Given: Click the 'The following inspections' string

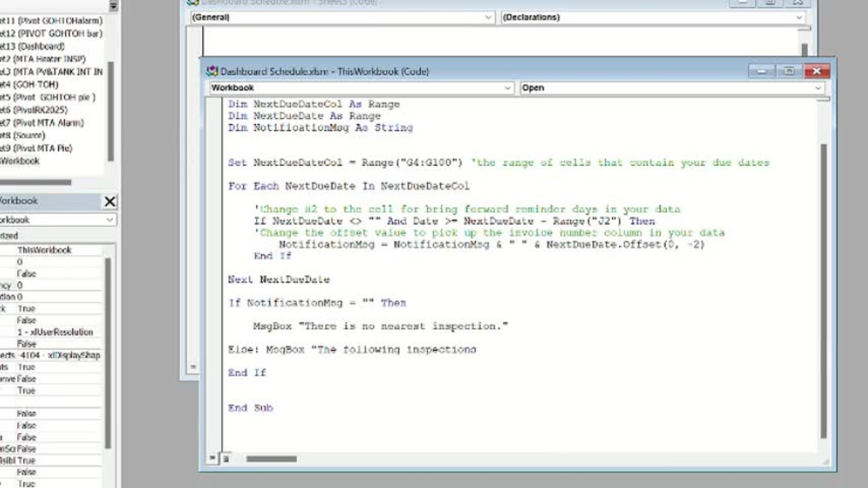Looking at the screenshot, I should click(393, 350).
